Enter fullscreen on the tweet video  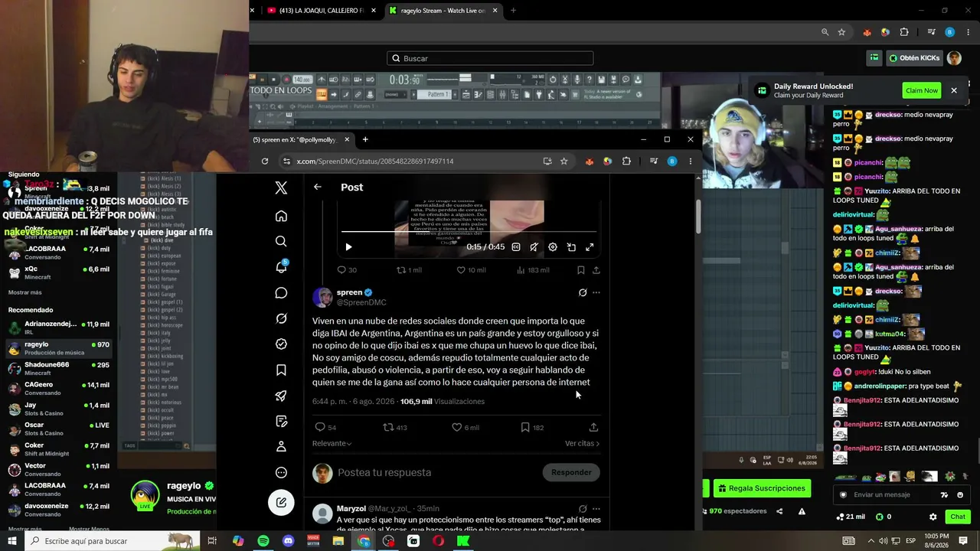(x=590, y=247)
